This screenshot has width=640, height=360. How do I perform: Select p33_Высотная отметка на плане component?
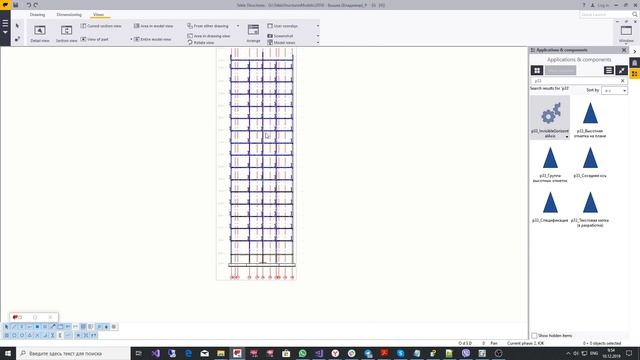590,120
